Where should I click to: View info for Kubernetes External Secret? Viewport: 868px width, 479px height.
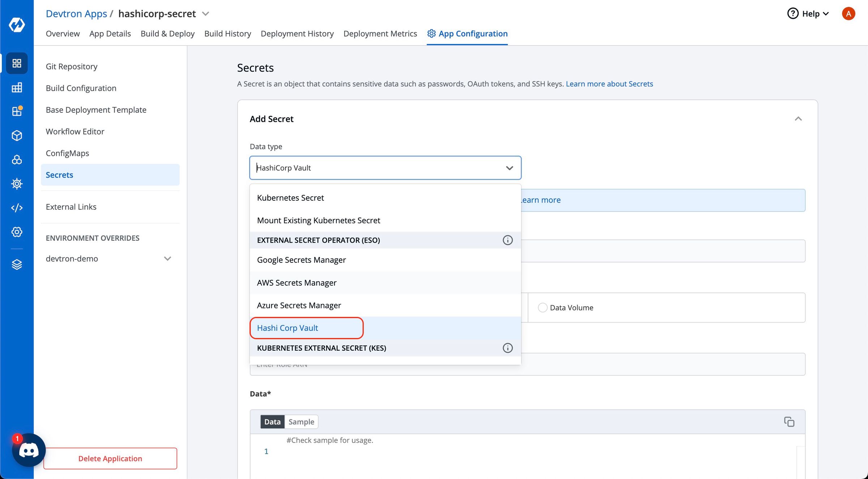click(507, 348)
